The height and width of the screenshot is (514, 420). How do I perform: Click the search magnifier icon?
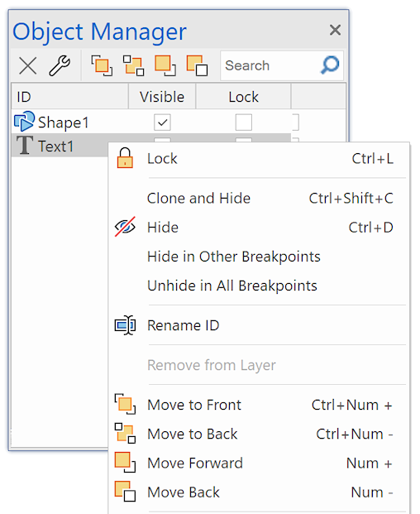coord(330,65)
